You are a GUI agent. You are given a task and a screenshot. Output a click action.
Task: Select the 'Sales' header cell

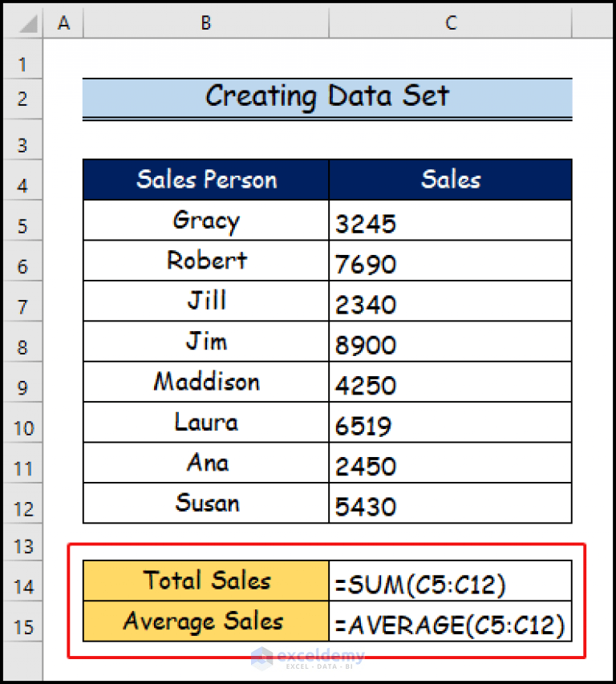(x=450, y=179)
